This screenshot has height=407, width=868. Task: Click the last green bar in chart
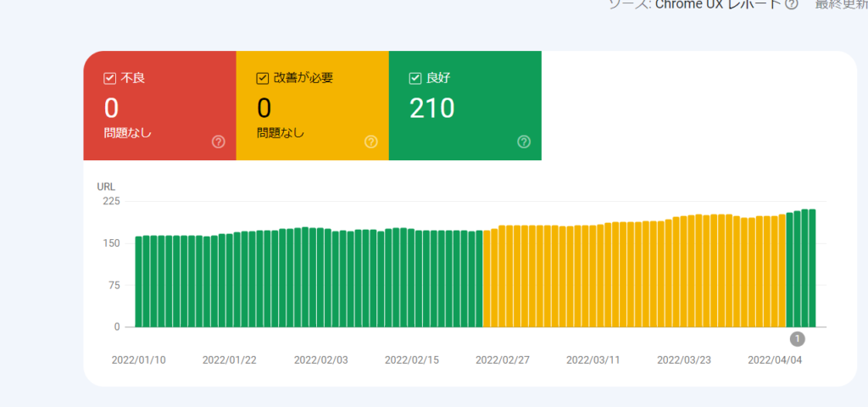[x=812, y=268]
